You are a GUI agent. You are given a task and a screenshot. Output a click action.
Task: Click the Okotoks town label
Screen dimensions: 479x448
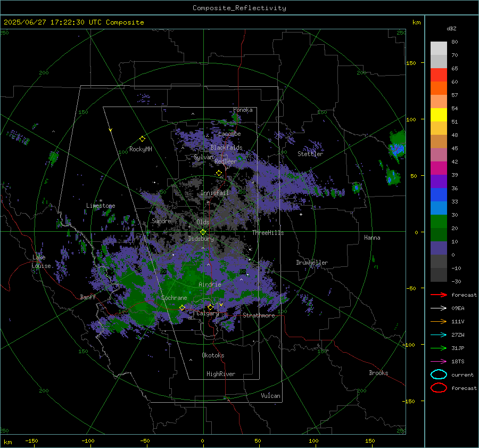[x=213, y=355]
